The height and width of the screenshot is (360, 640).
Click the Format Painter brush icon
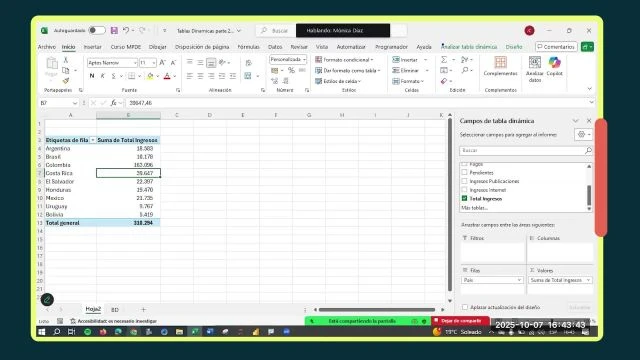65,81
